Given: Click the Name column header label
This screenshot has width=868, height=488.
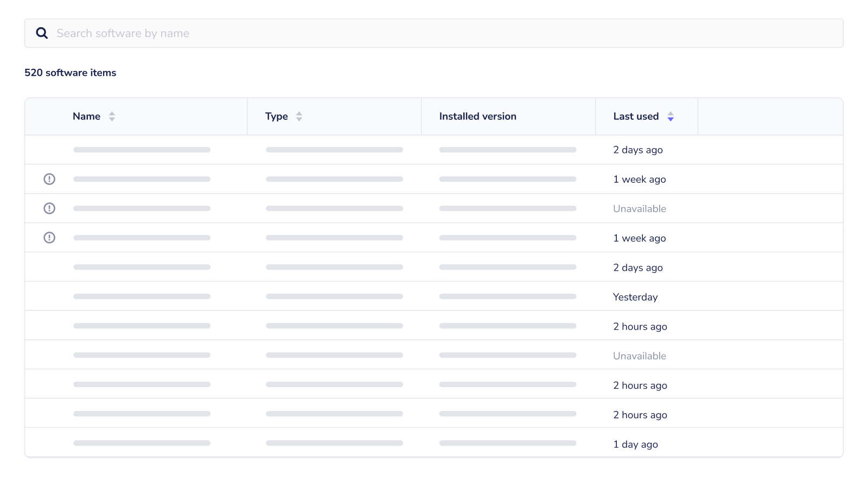Looking at the screenshot, I should [86, 117].
